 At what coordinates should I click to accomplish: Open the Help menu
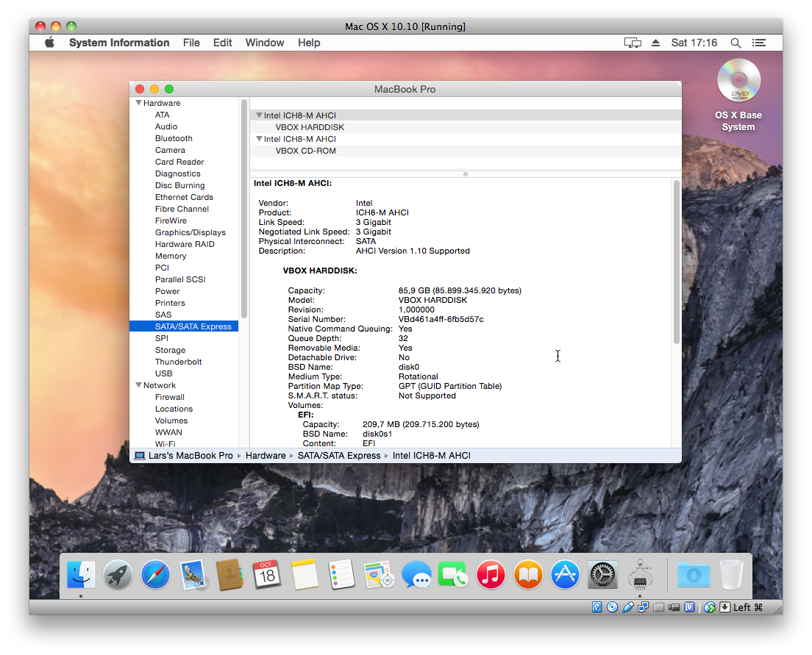pyautogui.click(x=309, y=43)
